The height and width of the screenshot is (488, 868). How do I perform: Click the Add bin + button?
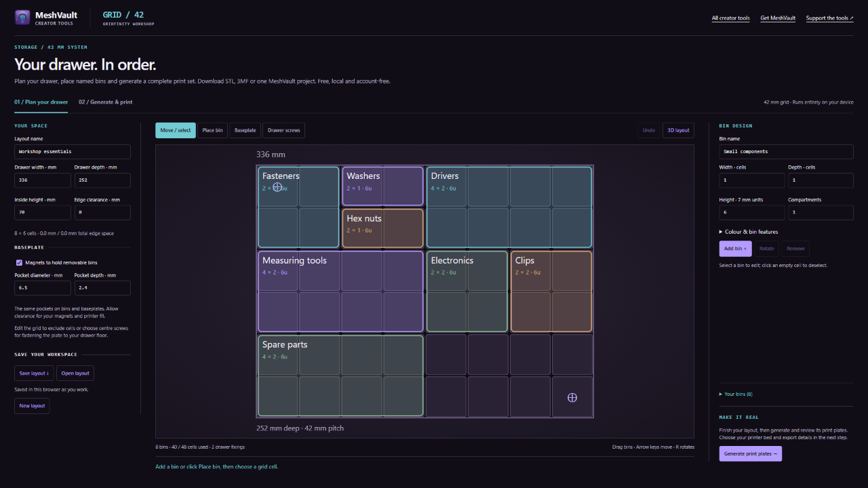(x=736, y=249)
